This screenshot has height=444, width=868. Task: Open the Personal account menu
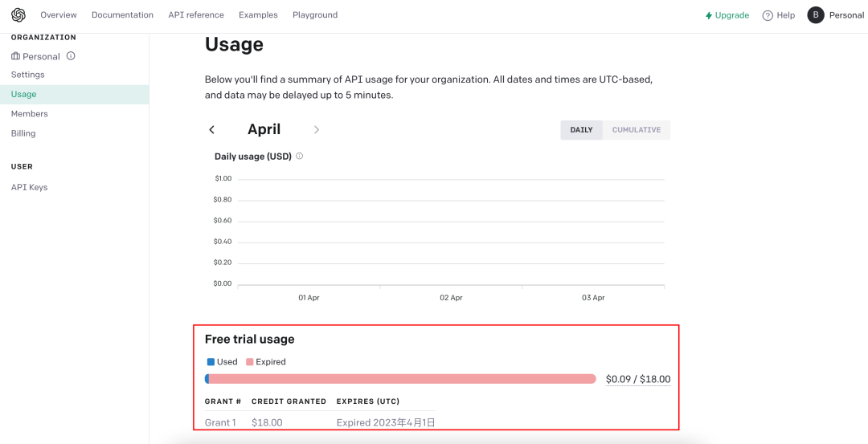(846, 15)
